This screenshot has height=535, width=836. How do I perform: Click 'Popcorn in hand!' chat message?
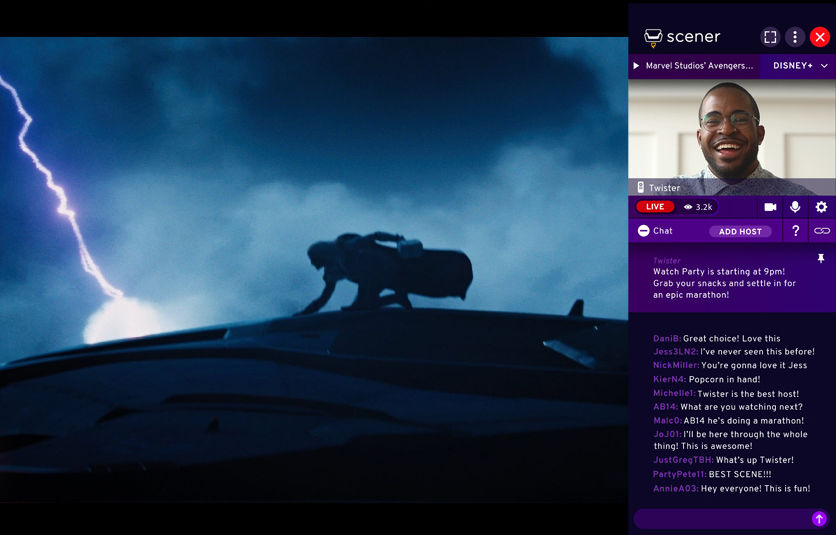[725, 379]
